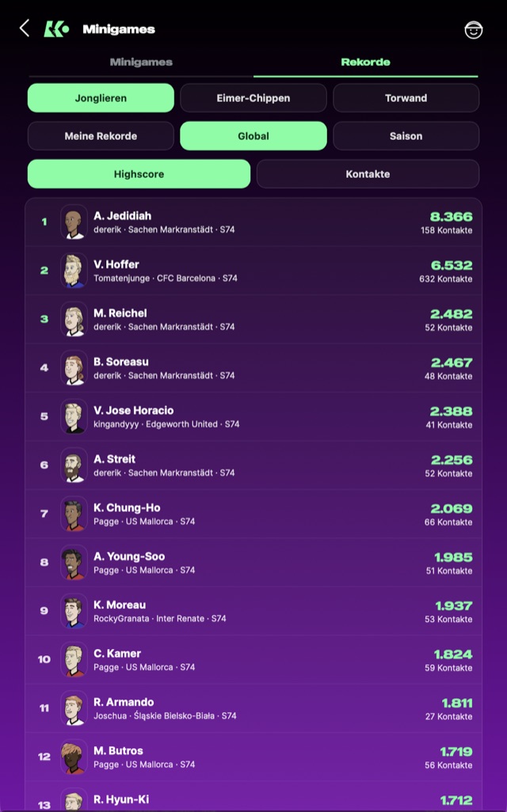
Task: Sort ranking by Kontakte
Action: [x=368, y=174]
